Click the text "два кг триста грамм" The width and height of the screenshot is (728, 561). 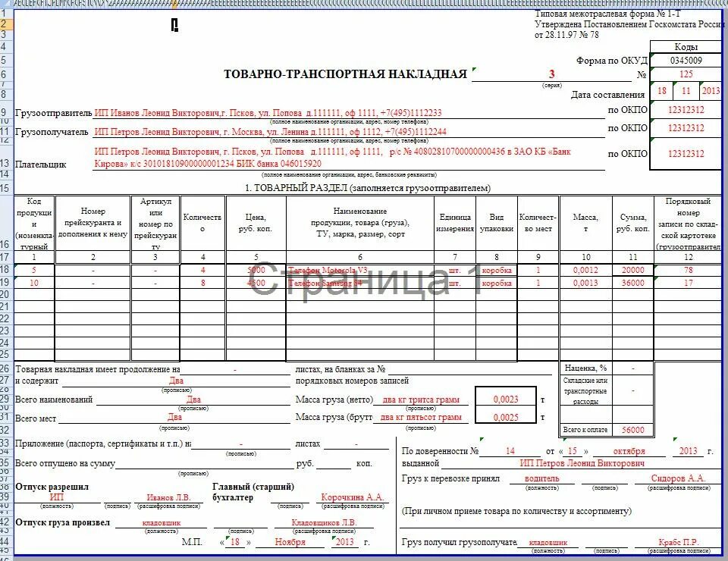click(421, 400)
